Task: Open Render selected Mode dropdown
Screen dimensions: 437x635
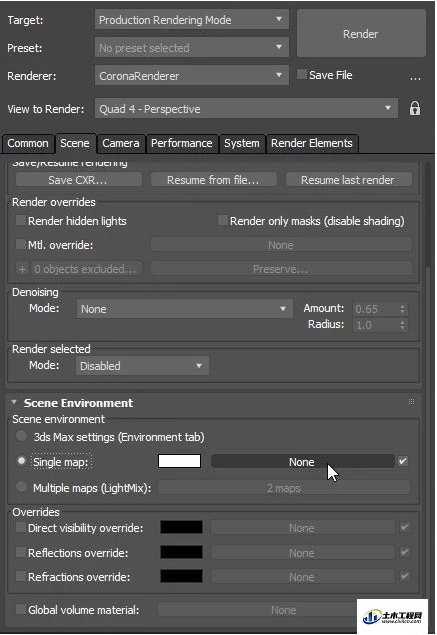Action: (x=142, y=366)
